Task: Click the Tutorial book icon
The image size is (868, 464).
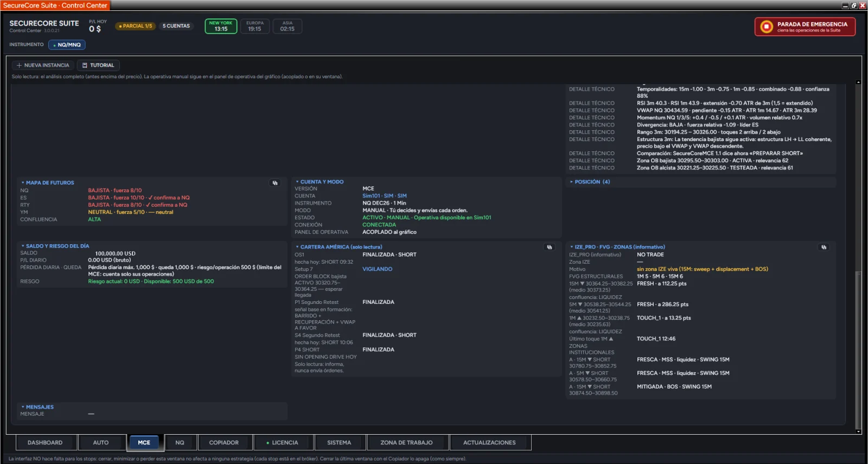Action: coord(85,65)
